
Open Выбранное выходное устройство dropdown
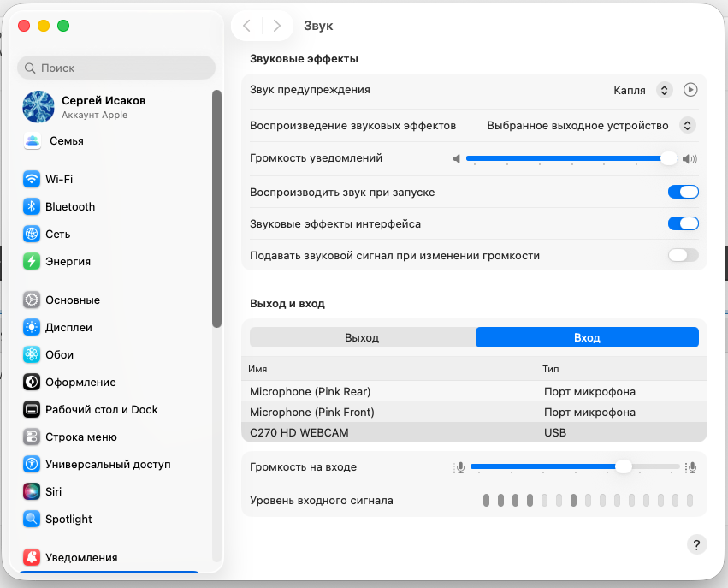coord(688,125)
